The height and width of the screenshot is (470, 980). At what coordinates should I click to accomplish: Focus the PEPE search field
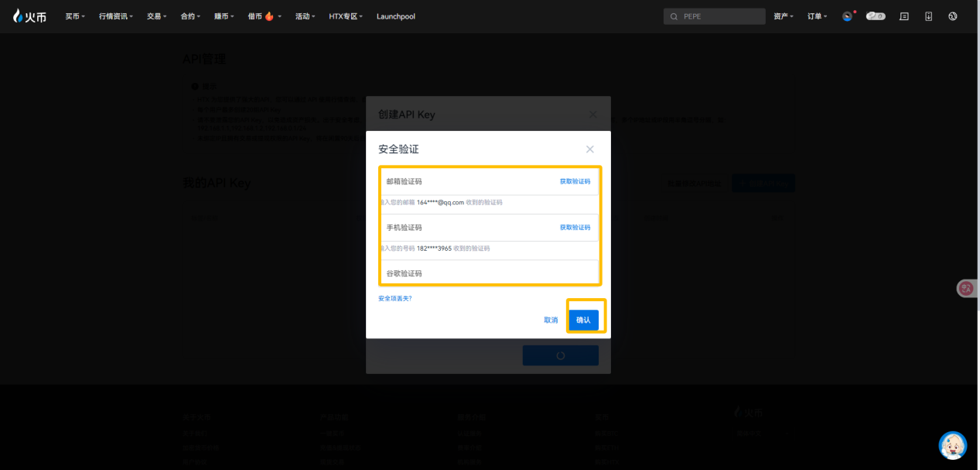click(x=715, y=16)
